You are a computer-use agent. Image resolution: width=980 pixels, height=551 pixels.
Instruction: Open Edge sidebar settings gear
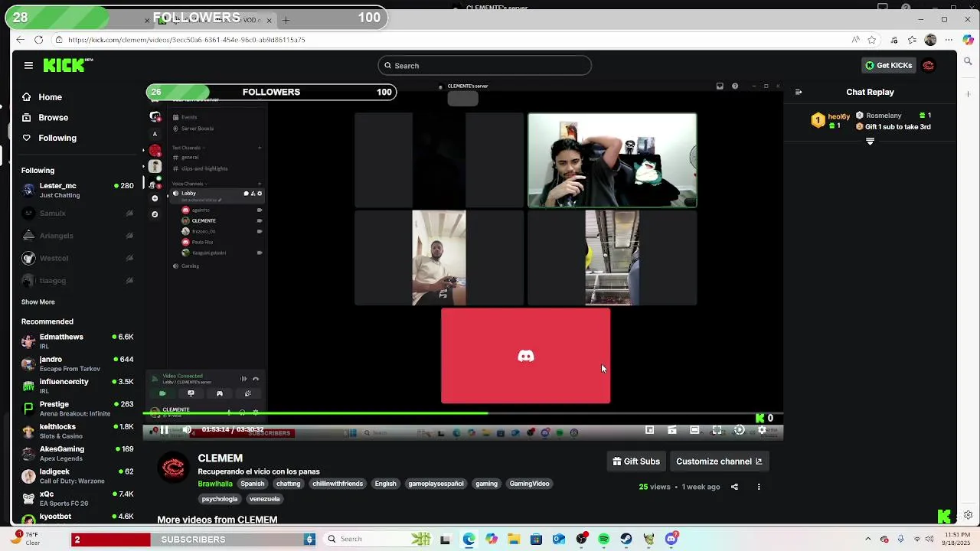[969, 515]
